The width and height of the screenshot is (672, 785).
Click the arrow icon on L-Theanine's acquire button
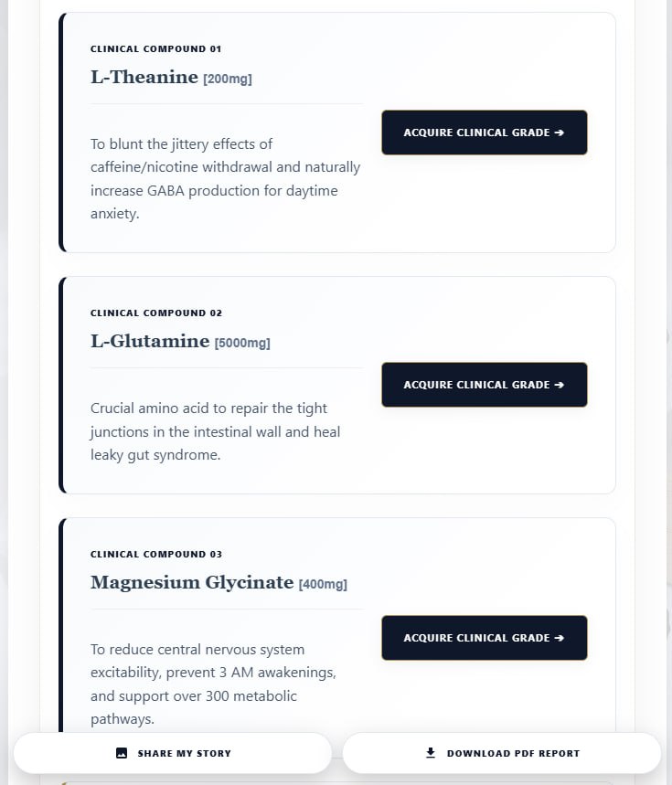pos(560,133)
